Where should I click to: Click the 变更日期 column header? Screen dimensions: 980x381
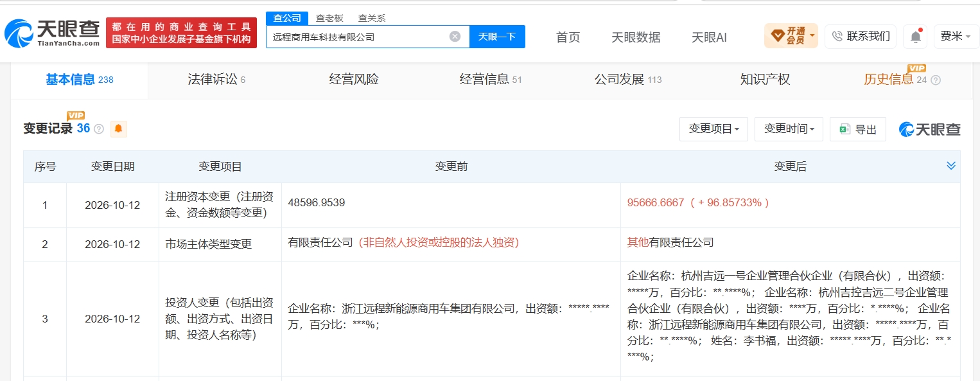coord(112,167)
